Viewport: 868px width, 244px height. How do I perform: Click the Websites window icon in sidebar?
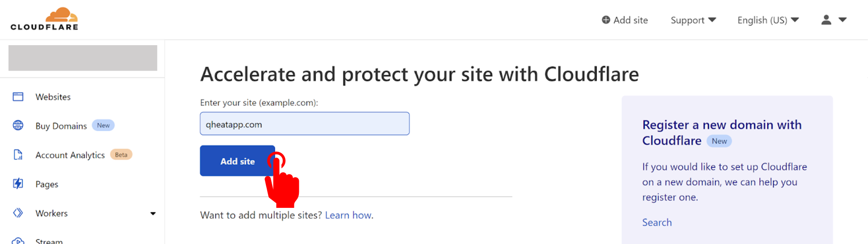coord(18,97)
